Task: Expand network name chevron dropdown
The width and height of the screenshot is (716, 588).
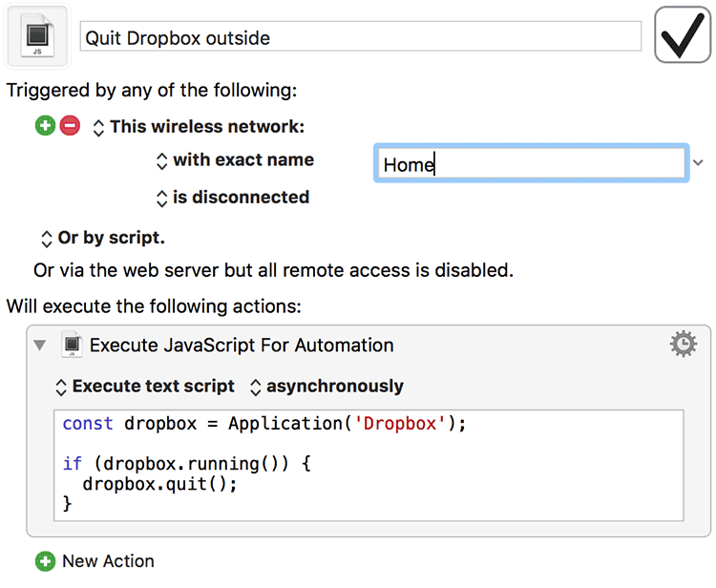Action: coord(698,162)
